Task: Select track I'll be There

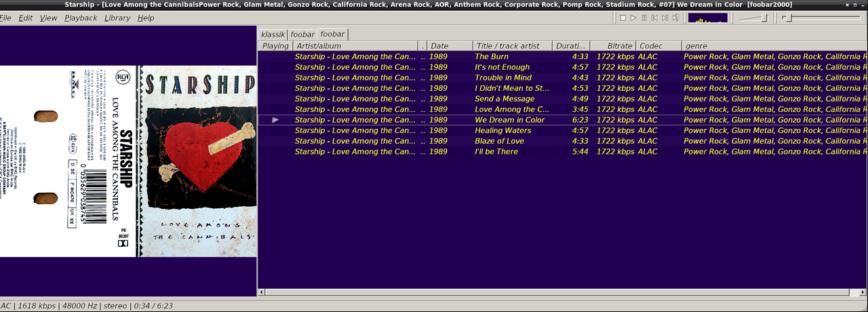Action: (x=563, y=152)
